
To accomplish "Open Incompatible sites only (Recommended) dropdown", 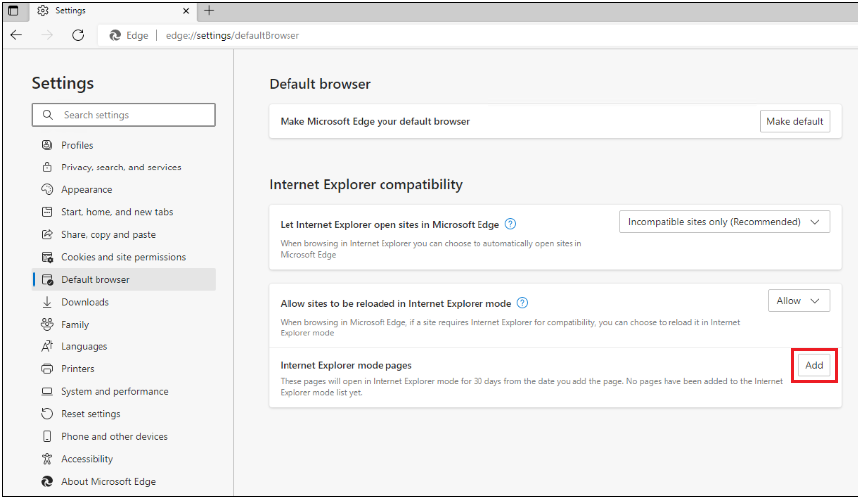I will (724, 222).
